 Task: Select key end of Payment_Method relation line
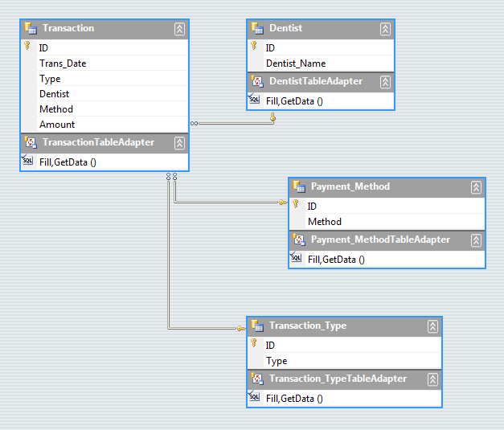283,203
